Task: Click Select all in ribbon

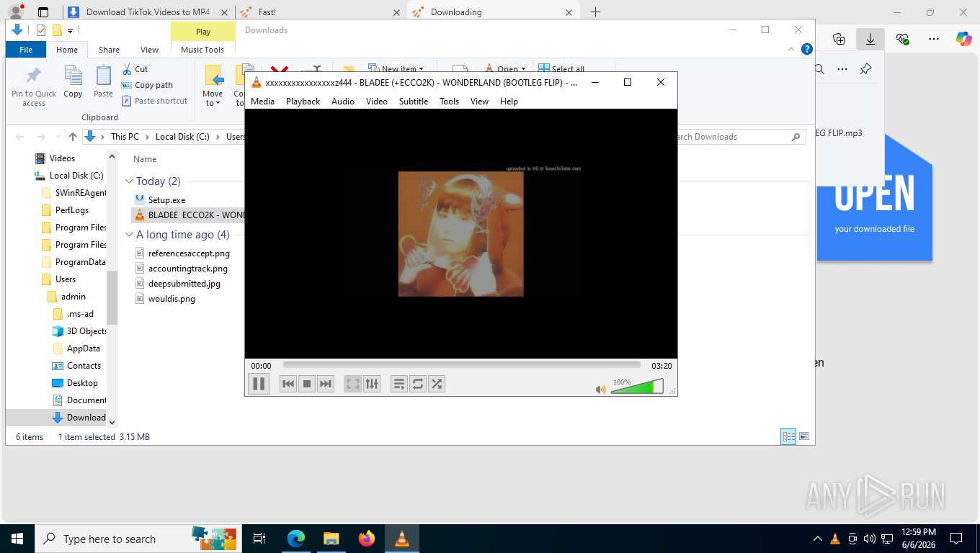Action: [x=561, y=69]
